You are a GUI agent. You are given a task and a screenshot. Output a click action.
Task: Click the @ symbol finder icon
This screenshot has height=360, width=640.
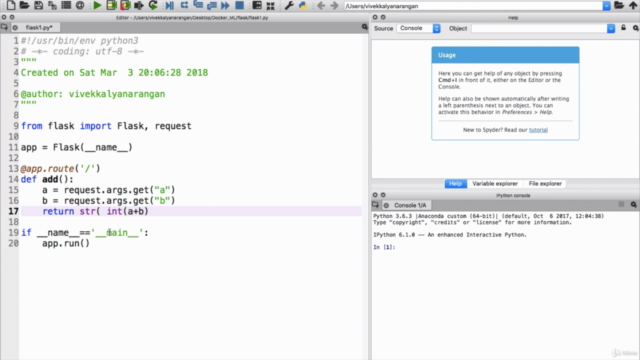[80, 5]
